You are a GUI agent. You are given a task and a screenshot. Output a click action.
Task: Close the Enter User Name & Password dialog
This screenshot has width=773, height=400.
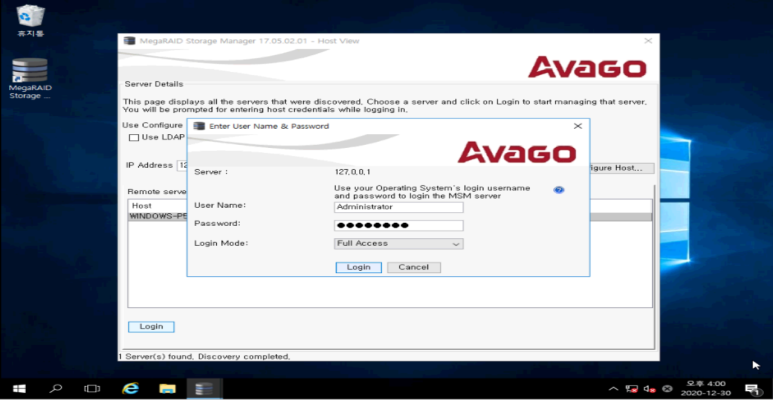click(578, 126)
